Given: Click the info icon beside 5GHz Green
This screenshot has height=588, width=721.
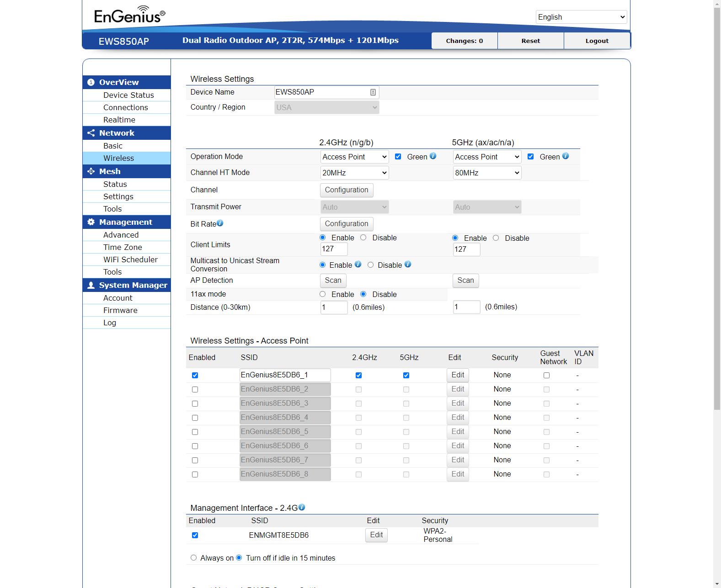Looking at the screenshot, I should [566, 156].
